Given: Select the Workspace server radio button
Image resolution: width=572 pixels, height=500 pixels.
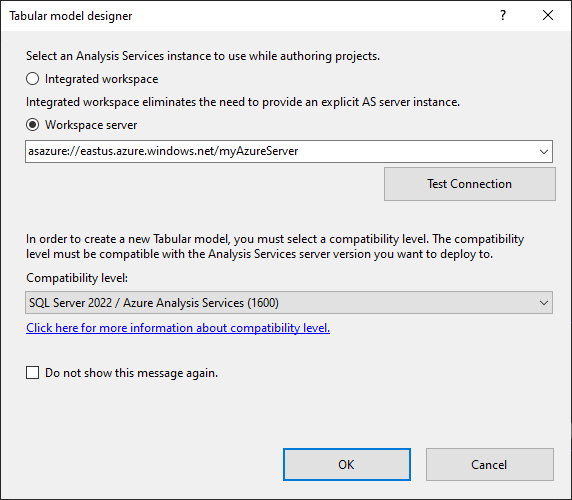Looking at the screenshot, I should pyautogui.click(x=32, y=125).
